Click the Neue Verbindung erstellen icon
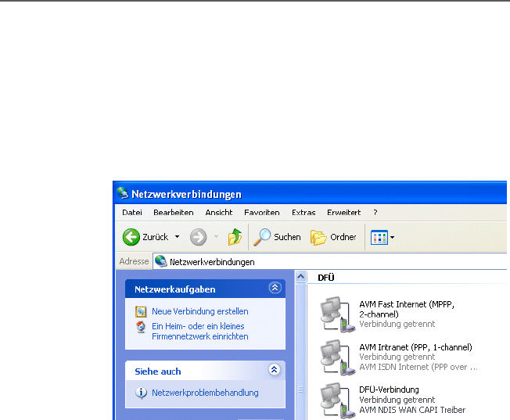 [x=141, y=311]
